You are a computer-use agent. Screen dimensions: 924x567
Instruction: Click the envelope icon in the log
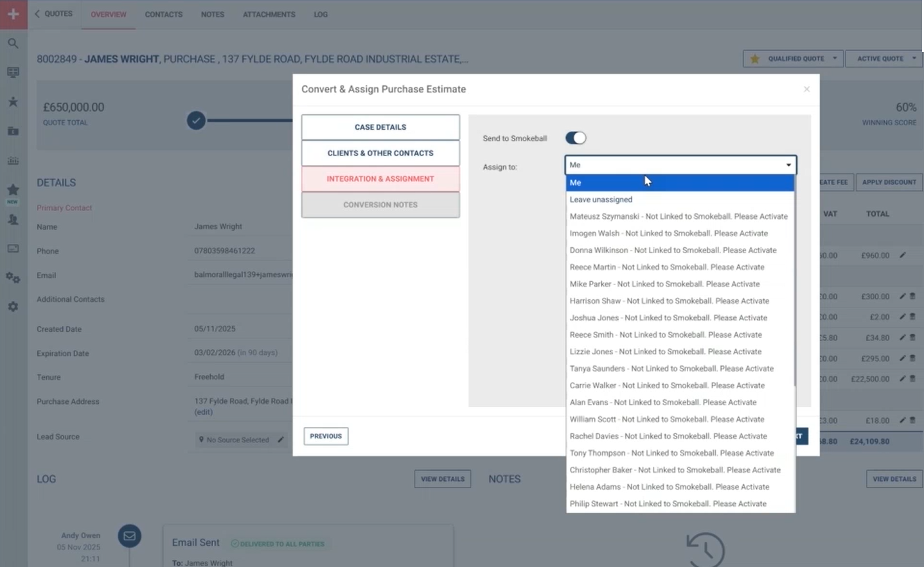(x=129, y=536)
